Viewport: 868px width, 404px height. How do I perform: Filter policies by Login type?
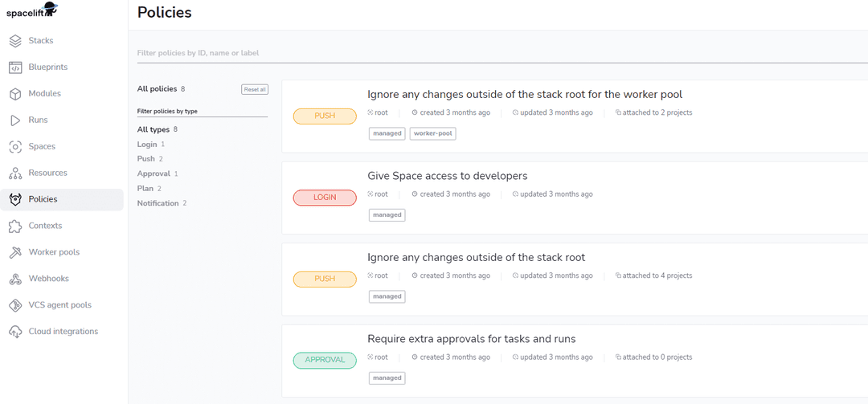tap(147, 145)
